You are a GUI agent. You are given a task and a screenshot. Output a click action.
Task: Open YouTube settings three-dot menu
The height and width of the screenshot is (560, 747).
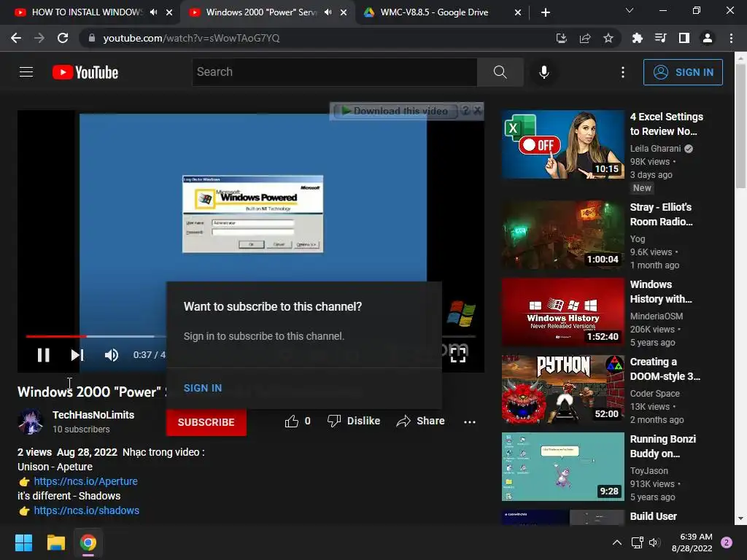tap(623, 72)
